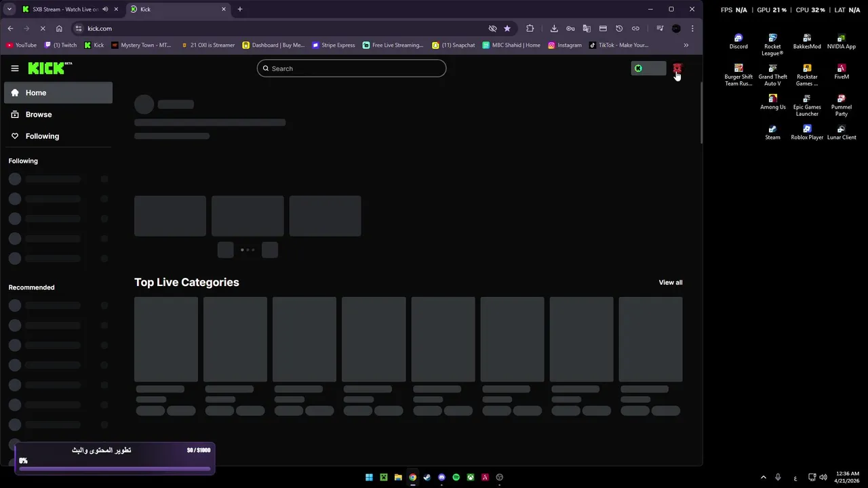Click the green KICK logo
Viewport: 868px width, 488px height.
(x=50, y=68)
